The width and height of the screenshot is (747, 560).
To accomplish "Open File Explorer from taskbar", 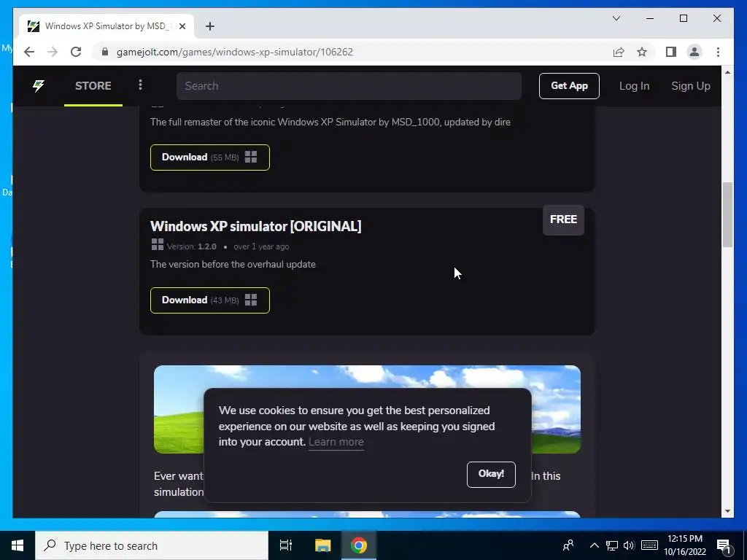I will (322, 545).
